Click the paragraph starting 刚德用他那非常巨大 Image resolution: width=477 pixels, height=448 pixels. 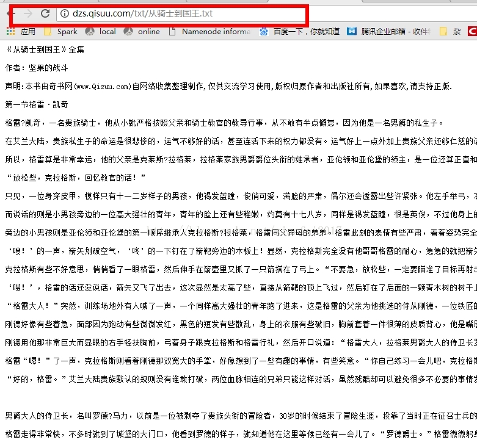coord(241,342)
